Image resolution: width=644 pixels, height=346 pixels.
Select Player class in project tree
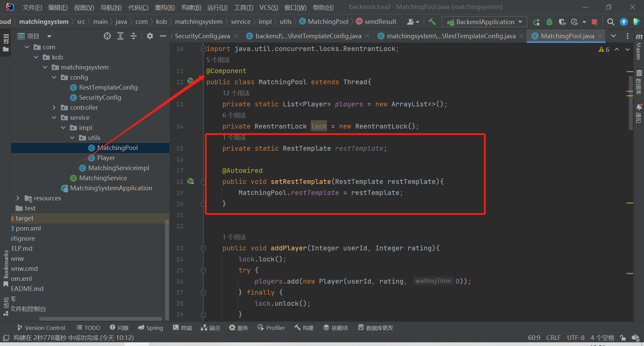[106, 158]
